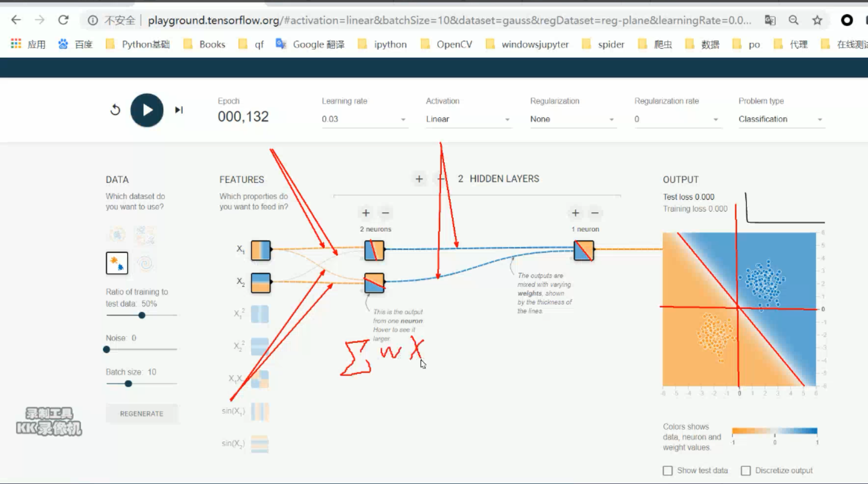Image resolution: width=868 pixels, height=484 pixels.
Task: Open the Activation dropdown showing Linear
Action: pyautogui.click(x=468, y=119)
